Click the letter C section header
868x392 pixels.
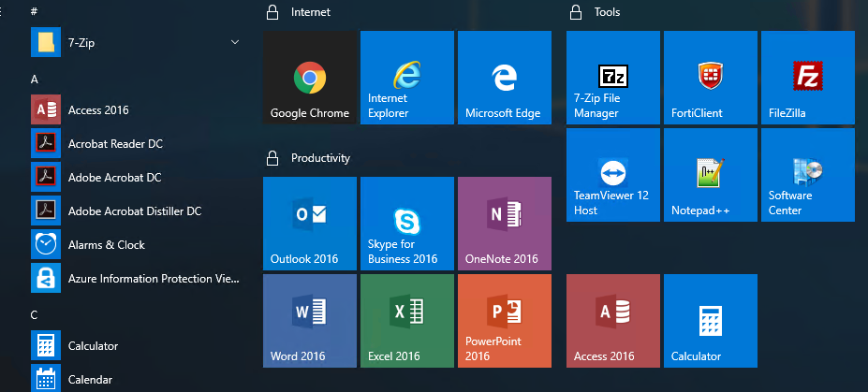click(35, 315)
